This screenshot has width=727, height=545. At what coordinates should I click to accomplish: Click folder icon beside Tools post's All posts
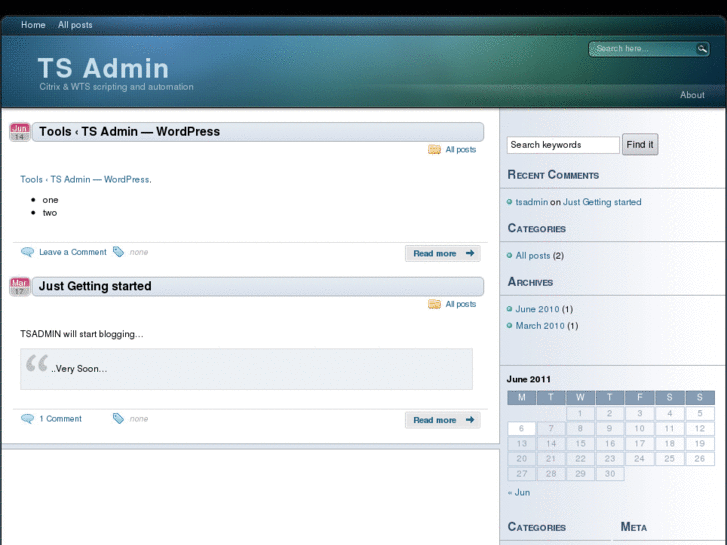(x=434, y=149)
